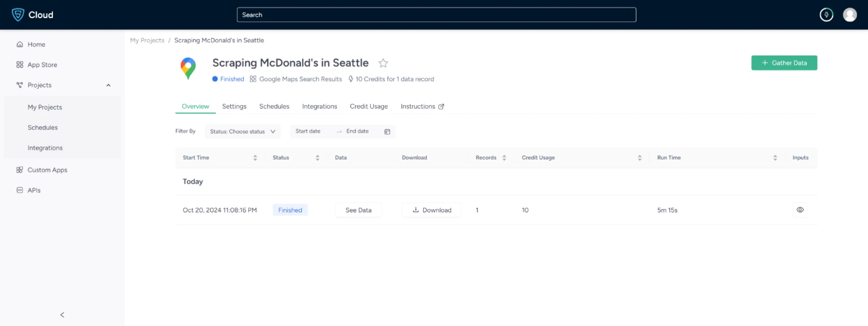The image size is (868, 326).
Task: Click the Gather Data button
Action: pyautogui.click(x=784, y=63)
